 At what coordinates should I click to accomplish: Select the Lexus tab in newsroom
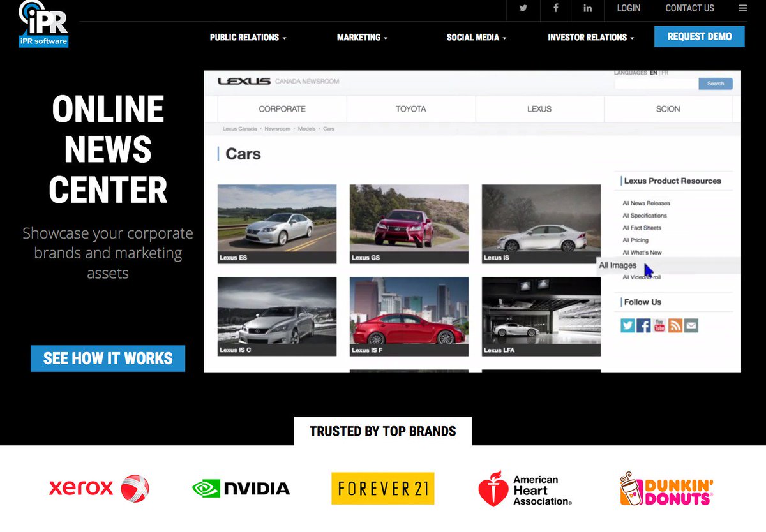tap(539, 109)
